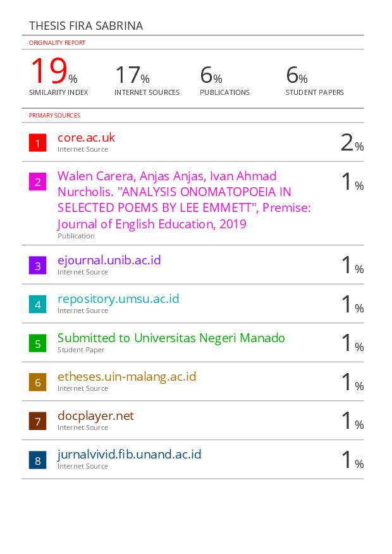Open jurnalvivid.fib.unand.ac.id source link
This screenshot has width=392, height=554.
tap(129, 455)
